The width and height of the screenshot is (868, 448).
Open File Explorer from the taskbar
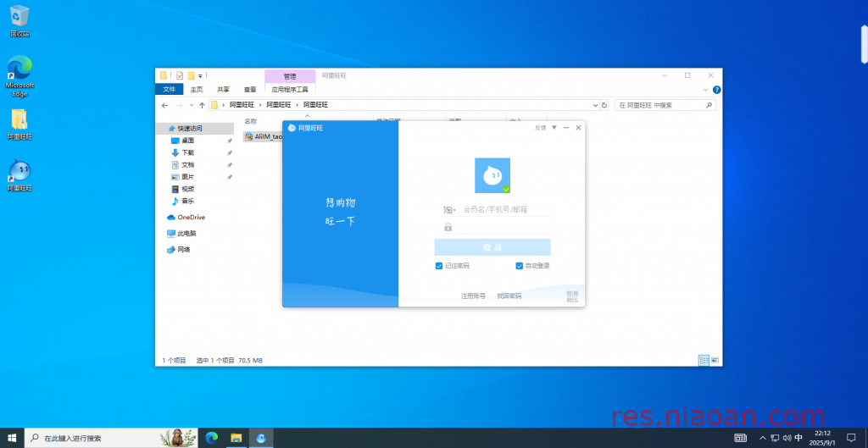(x=236, y=438)
